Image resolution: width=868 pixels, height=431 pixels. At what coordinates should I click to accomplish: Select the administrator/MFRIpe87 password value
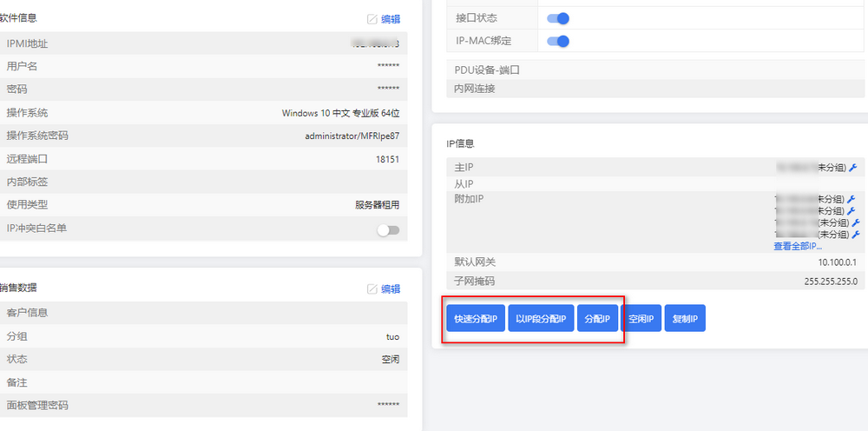pos(352,136)
